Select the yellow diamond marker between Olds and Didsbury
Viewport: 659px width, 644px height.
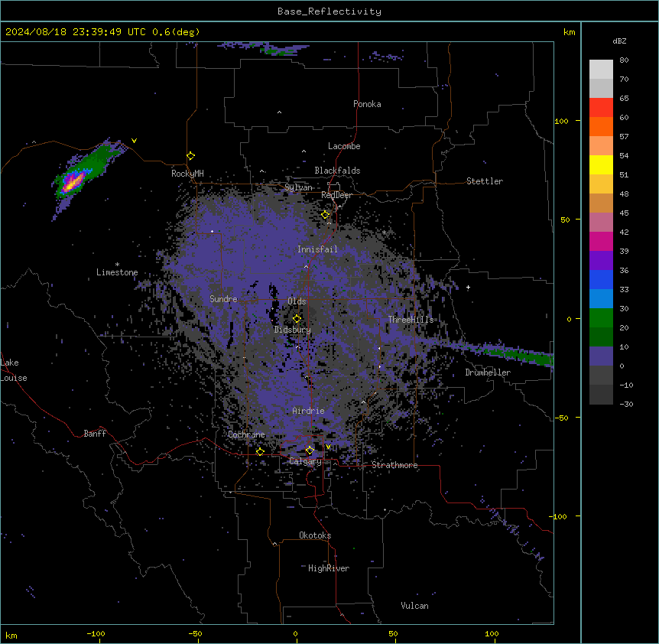click(297, 319)
